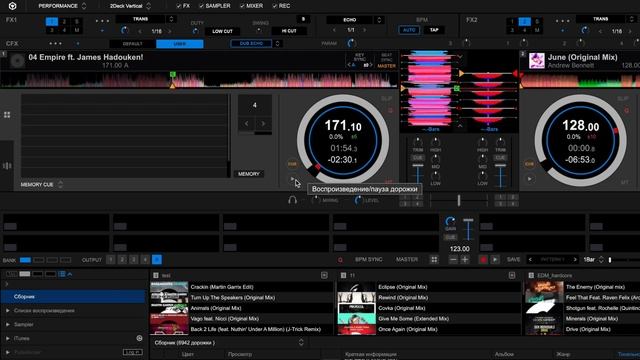Open the 2Deck Vertical layout dropdown
Viewport: 640px width, 360px height.
tap(130, 6)
